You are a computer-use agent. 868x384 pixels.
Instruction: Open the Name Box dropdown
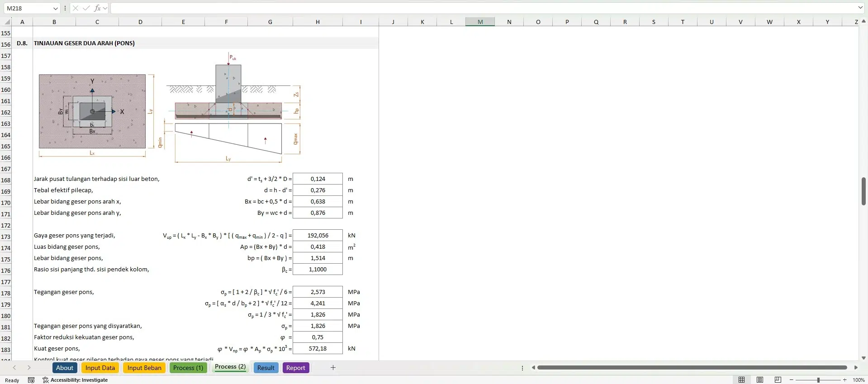[55, 8]
